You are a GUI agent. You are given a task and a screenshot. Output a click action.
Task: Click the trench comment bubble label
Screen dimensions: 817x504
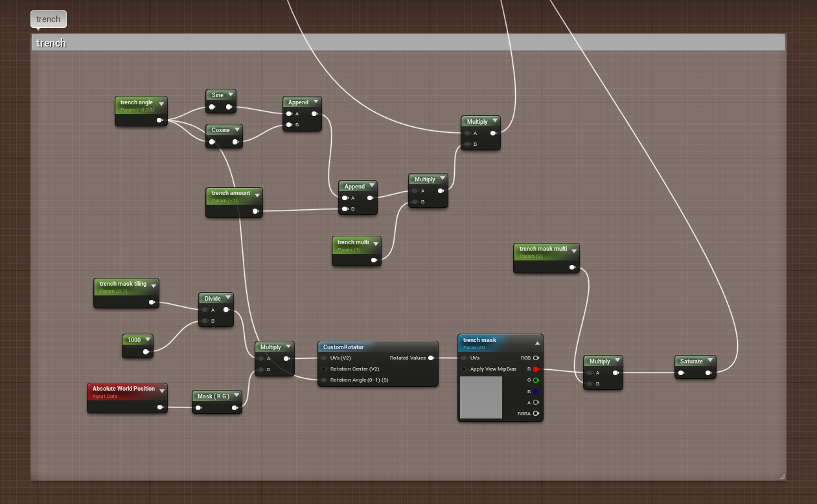pos(49,19)
